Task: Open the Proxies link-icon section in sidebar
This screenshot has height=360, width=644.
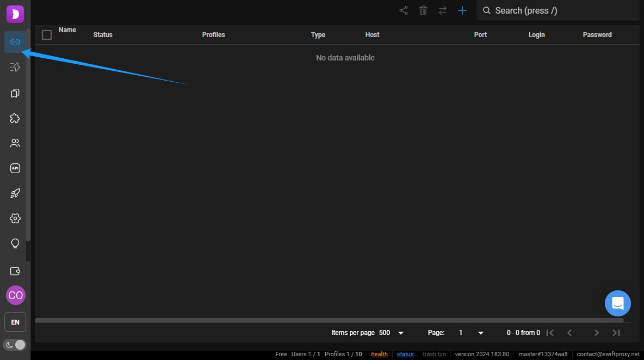Action: (x=15, y=42)
